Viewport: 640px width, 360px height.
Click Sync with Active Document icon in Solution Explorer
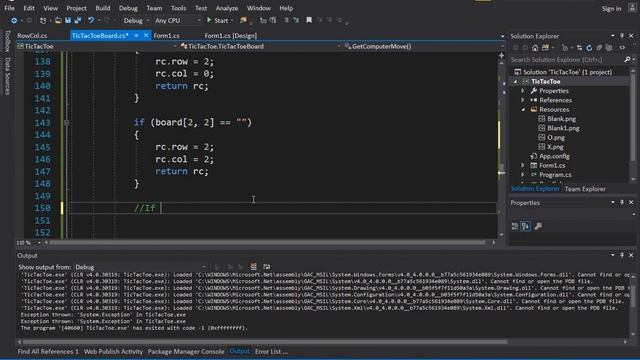point(579,48)
